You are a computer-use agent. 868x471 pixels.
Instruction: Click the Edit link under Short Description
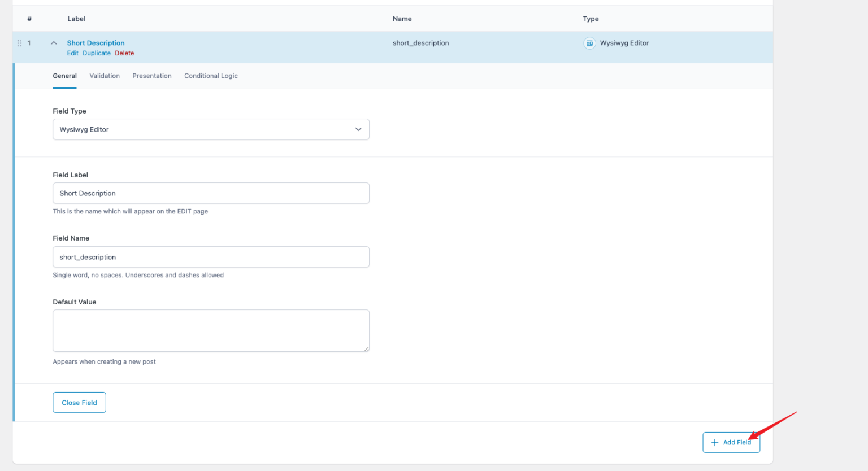73,53
